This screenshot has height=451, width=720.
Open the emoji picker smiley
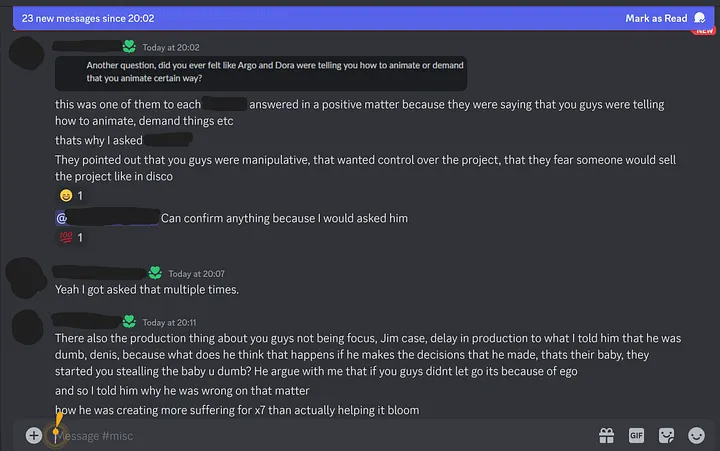click(696, 435)
